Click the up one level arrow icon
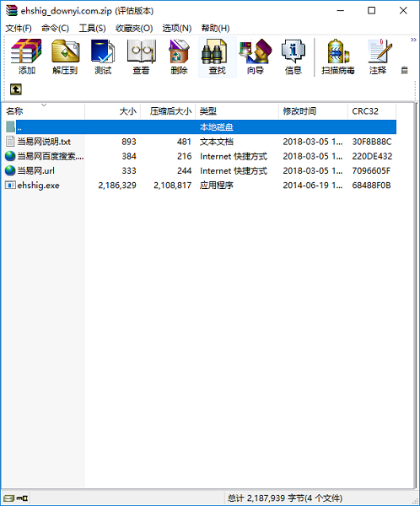 pyautogui.click(x=16, y=89)
